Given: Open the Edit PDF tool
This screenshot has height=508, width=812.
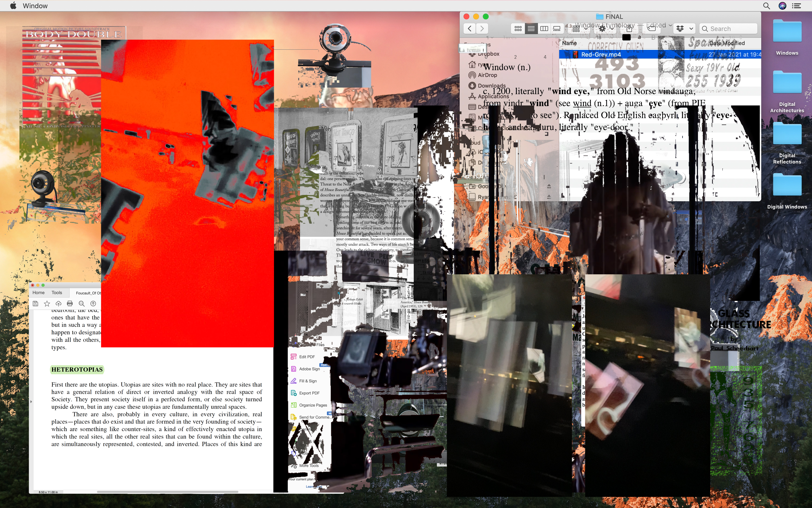Looking at the screenshot, I should click(x=303, y=357).
